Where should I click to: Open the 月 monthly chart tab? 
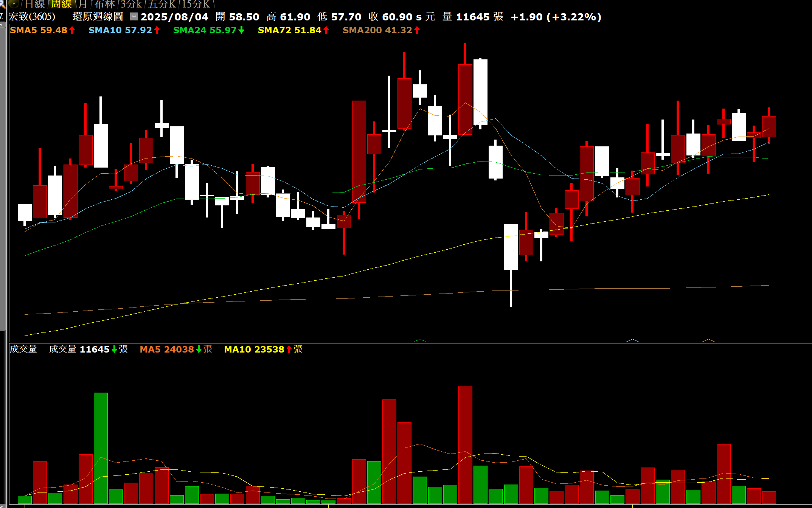point(82,4)
